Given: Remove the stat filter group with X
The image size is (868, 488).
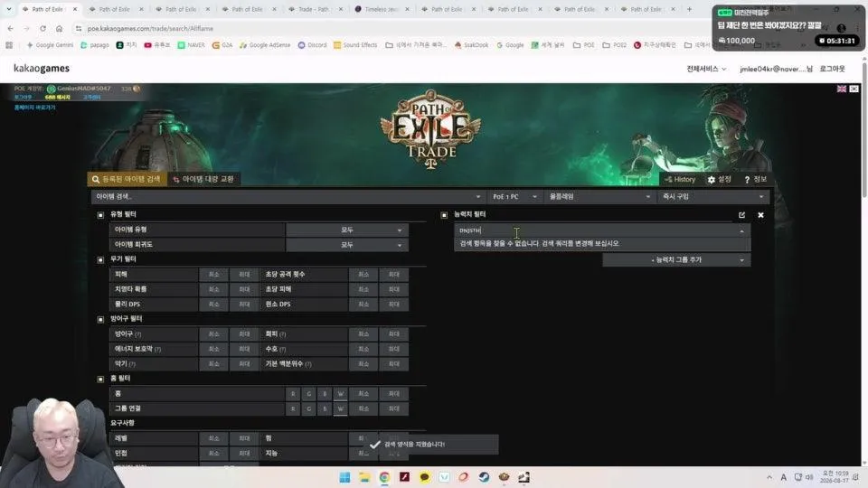Looking at the screenshot, I should click(x=760, y=215).
